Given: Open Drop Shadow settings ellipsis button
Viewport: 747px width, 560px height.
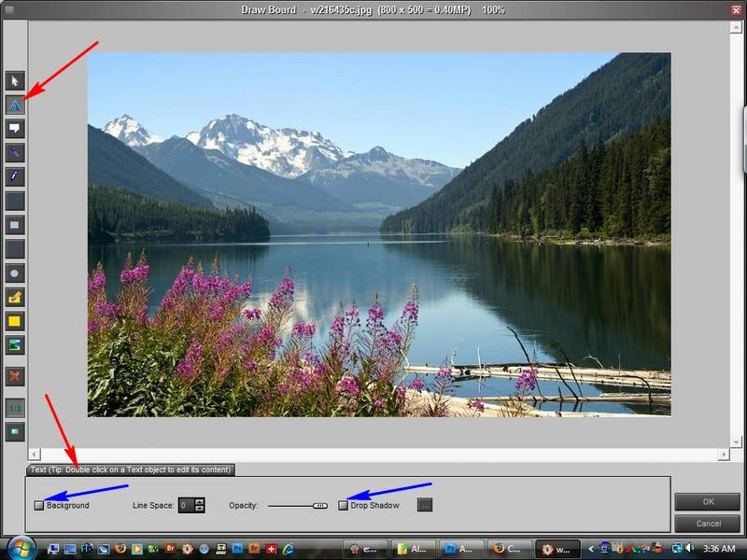Looking at the screenshot, I should click(x=425, y=505).
